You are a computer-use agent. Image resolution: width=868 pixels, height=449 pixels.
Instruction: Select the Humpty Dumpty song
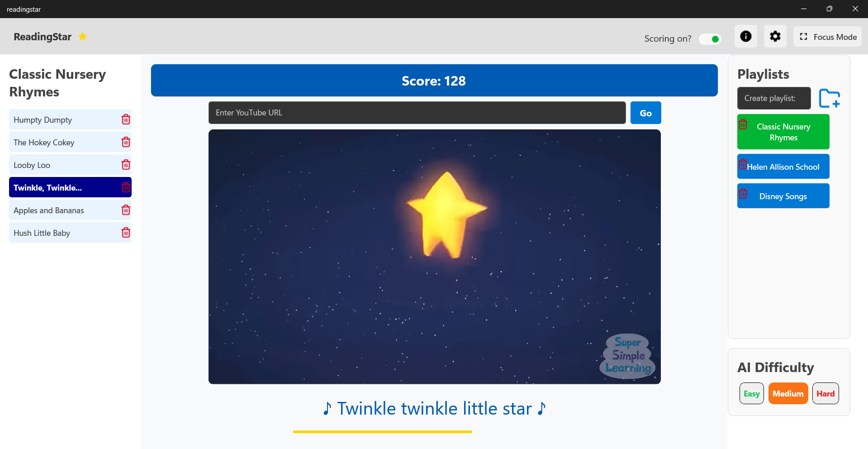tap(63, 119)
